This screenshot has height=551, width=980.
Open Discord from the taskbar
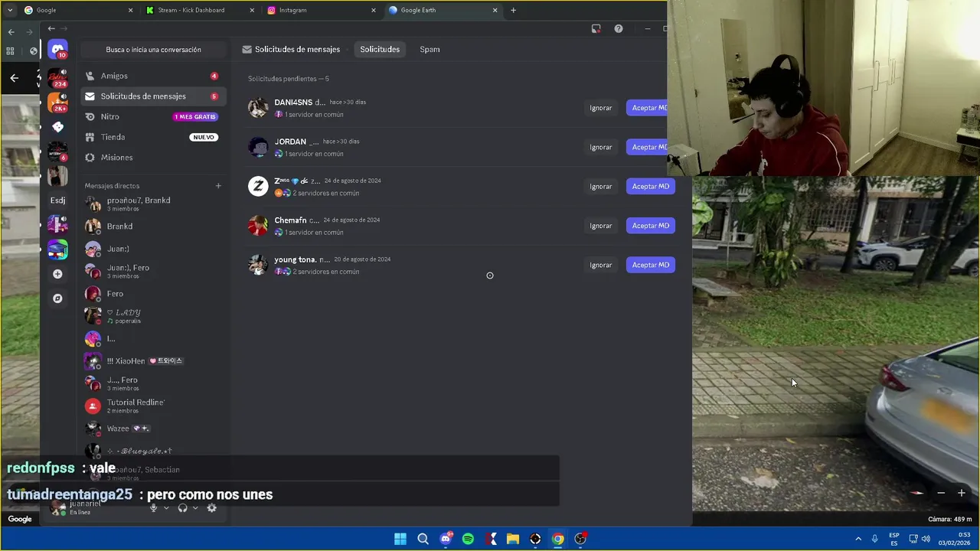446,539
